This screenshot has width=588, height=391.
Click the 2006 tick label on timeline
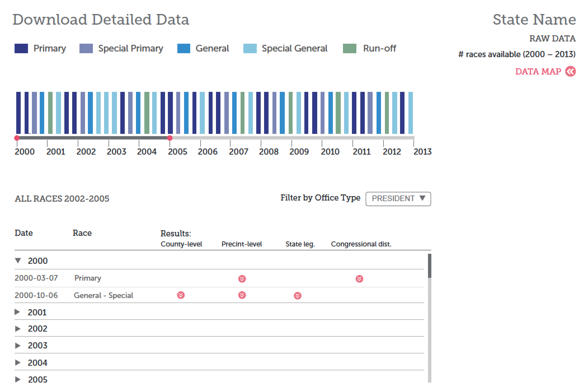coord(208,152)
